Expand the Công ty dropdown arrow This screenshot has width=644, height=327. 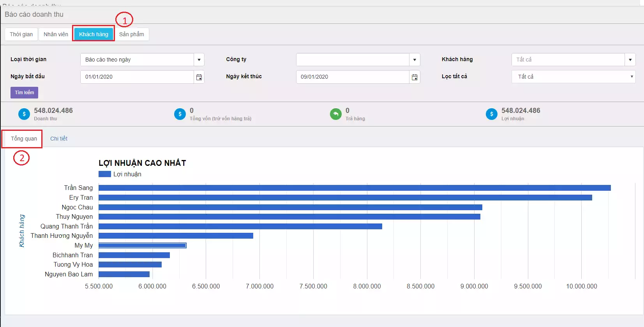click(415, 60)
